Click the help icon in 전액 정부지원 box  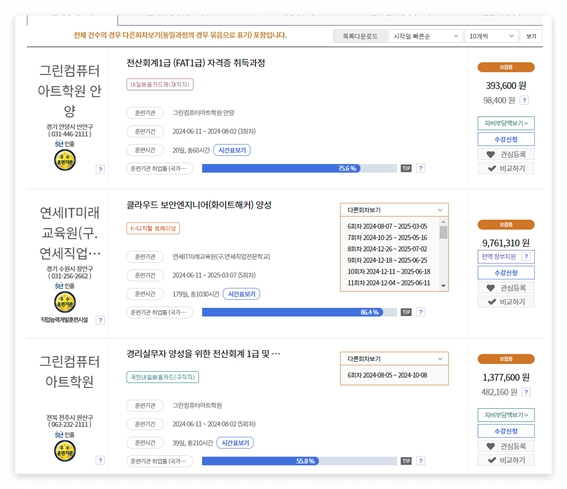(x=526, y=256)
